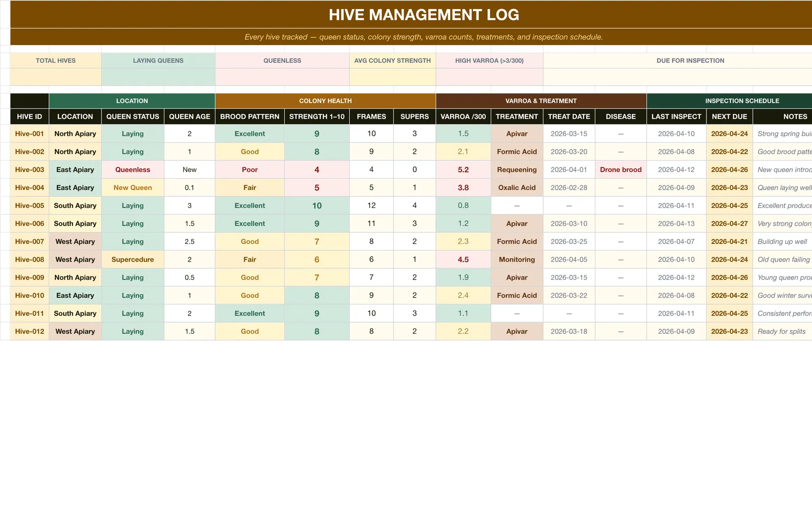Select Formic Acid treatment for Hive-002
Screen dimensions: 812x522
tap(517, 152)
